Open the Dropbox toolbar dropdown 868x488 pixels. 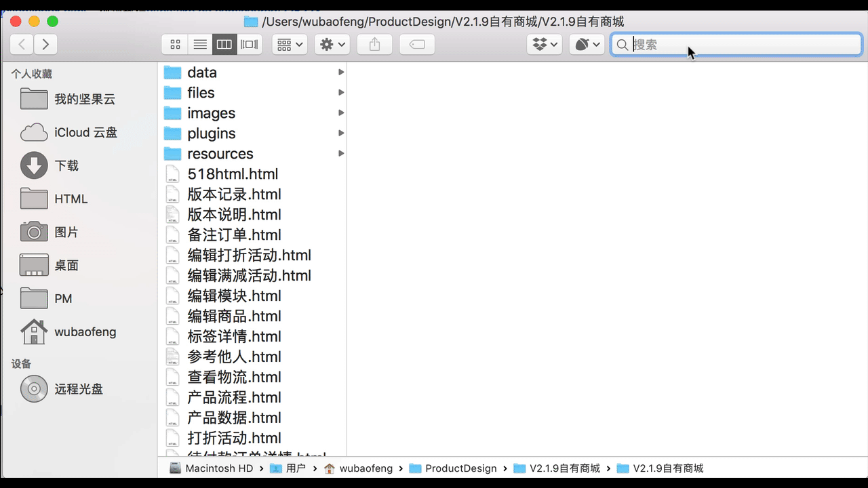(x=545, y=45)
